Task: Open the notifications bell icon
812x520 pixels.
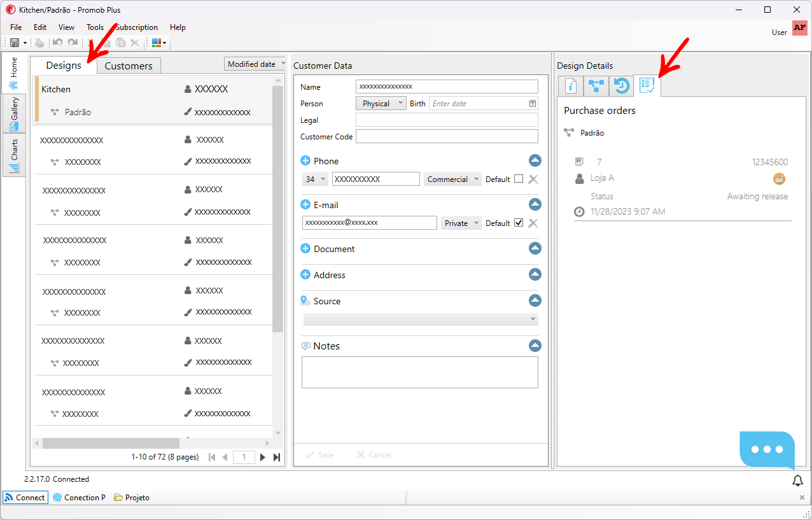Action: click(x=797, y=481)
